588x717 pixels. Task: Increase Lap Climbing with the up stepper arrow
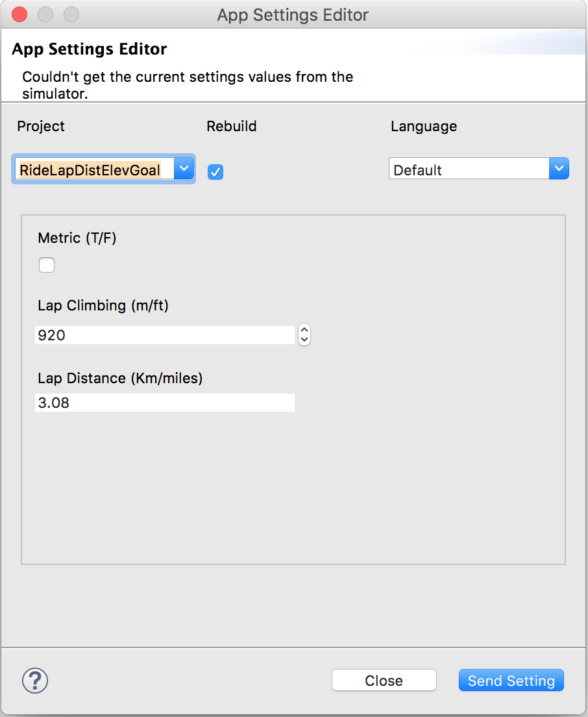tap(304, 330)
